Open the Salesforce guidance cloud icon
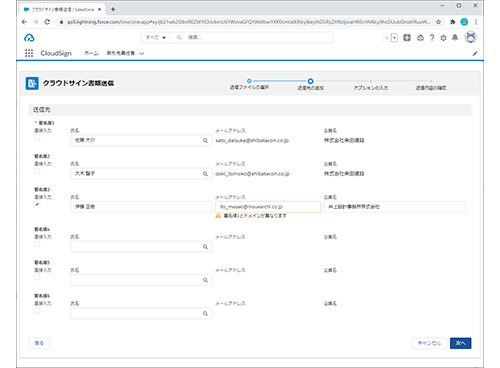Screen dimensions: 500x368 coord(420,38)
